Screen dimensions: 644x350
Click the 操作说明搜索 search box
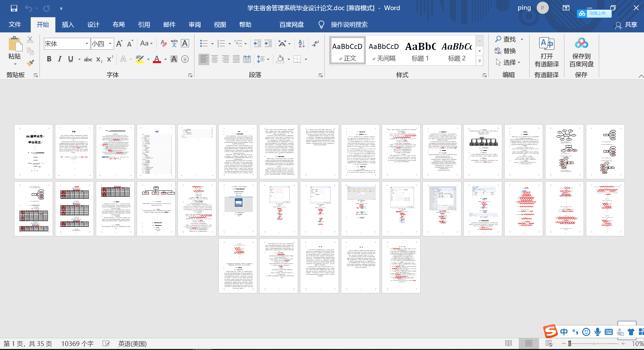click(349, 25)
